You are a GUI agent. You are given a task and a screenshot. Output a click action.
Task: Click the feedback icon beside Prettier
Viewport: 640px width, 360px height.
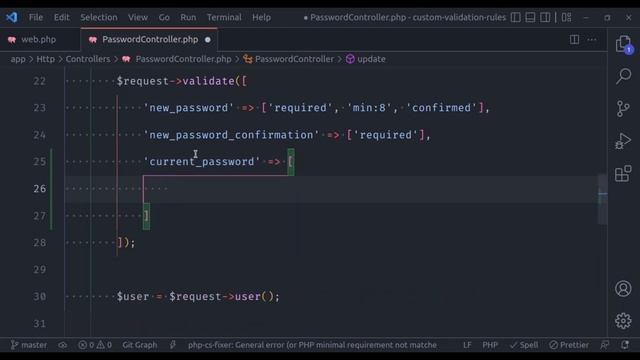605,345
